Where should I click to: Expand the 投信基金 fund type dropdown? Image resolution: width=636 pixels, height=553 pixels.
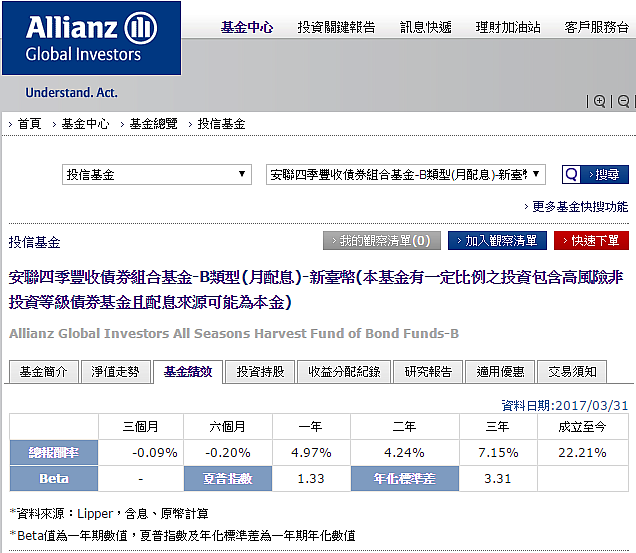(157, 174)
